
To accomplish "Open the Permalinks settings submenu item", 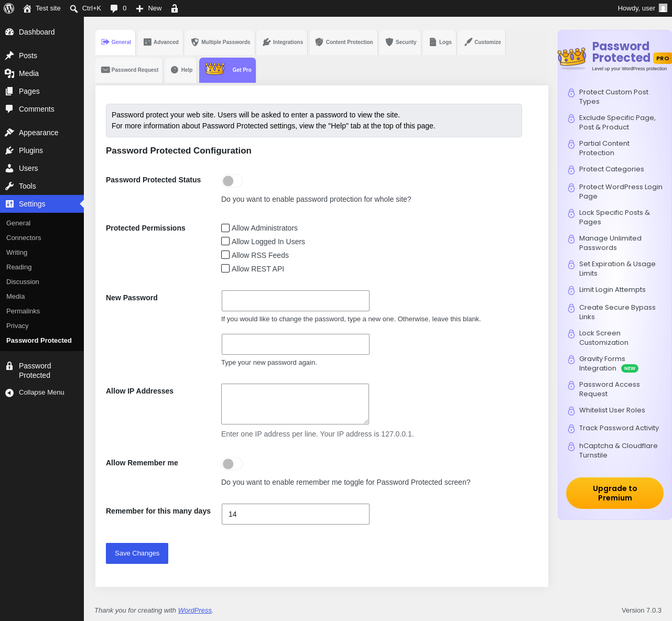I will [23, 311].
